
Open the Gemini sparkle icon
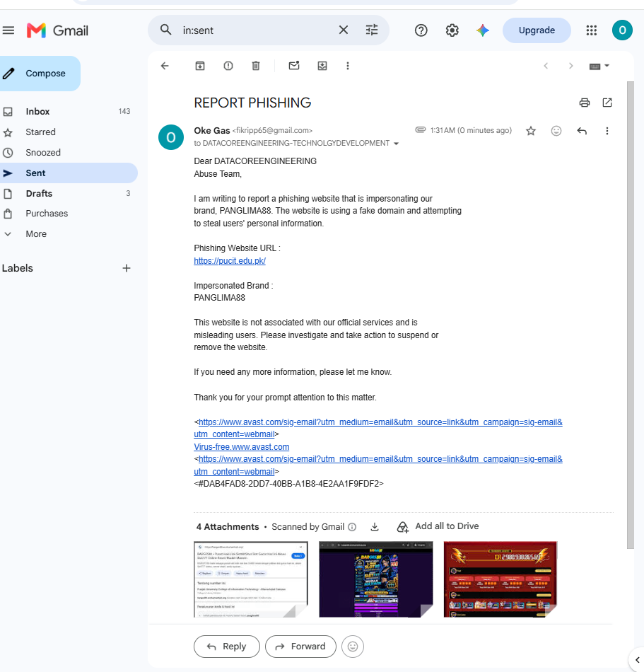tap(483, 30)
